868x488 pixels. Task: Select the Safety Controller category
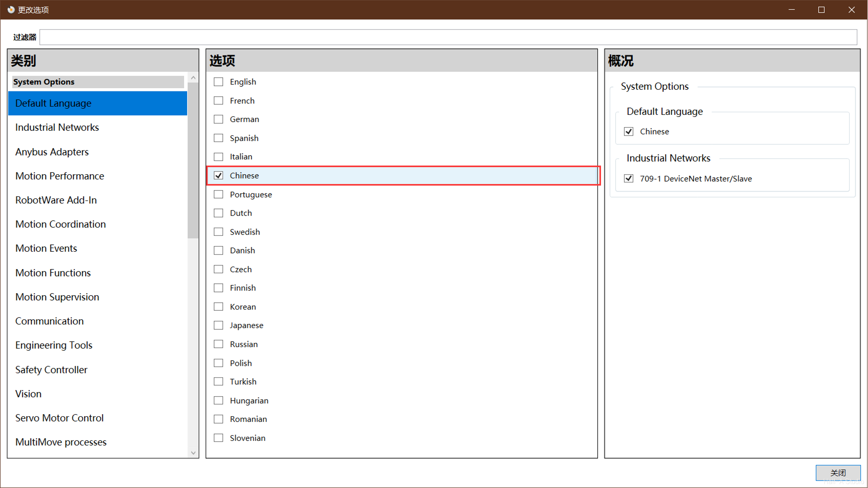click(51, 369)
